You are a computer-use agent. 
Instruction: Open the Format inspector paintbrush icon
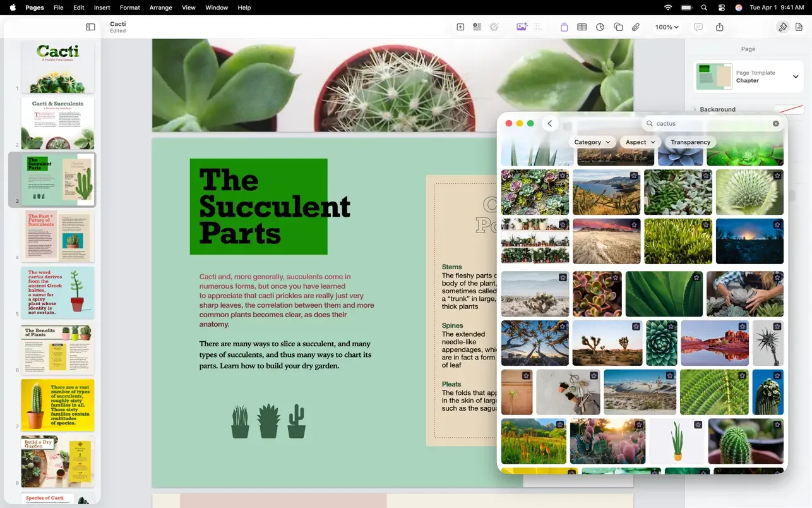coord(782,27)
